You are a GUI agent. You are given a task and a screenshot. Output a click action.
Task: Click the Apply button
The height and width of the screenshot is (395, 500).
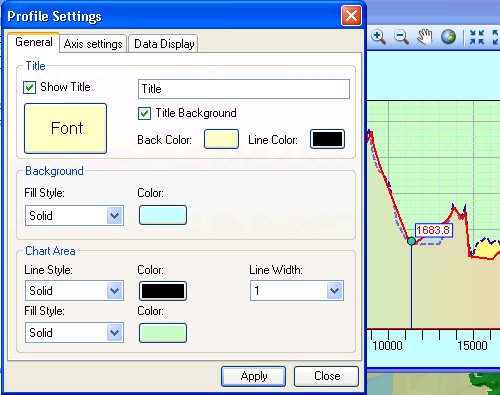coord(253,376)
